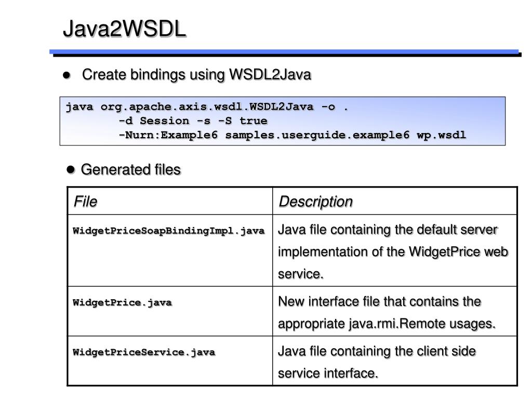This screenshot has width=532, height=399.
Task: Click the 'default server implementation' description cell
Action: pos(395,250)
